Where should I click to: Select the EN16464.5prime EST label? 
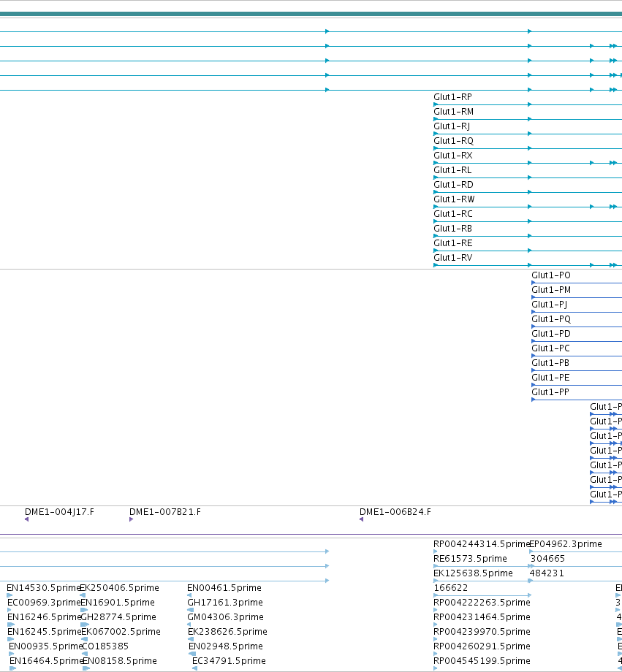(x=46, y=661)
